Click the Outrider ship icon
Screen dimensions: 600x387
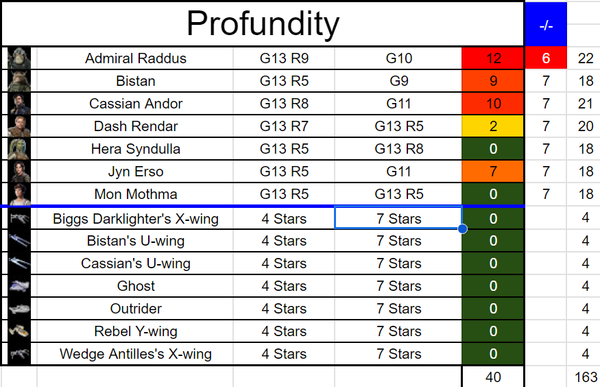point(19,309)
